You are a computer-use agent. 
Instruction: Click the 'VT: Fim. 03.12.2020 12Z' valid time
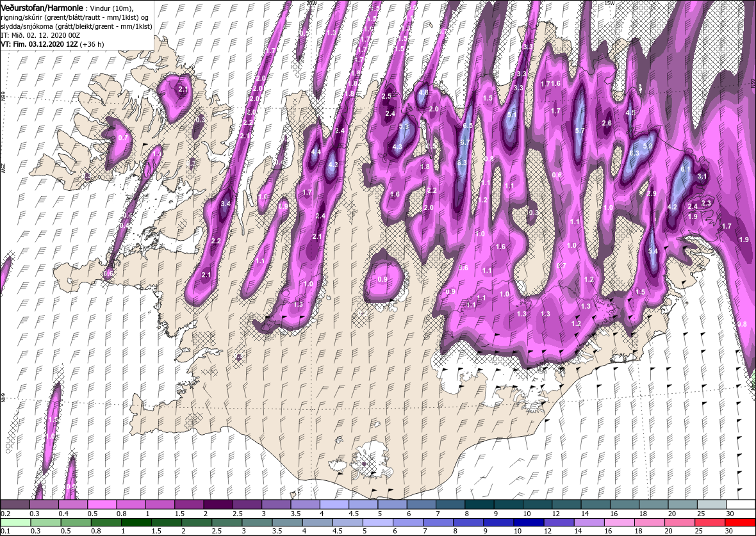39,44
